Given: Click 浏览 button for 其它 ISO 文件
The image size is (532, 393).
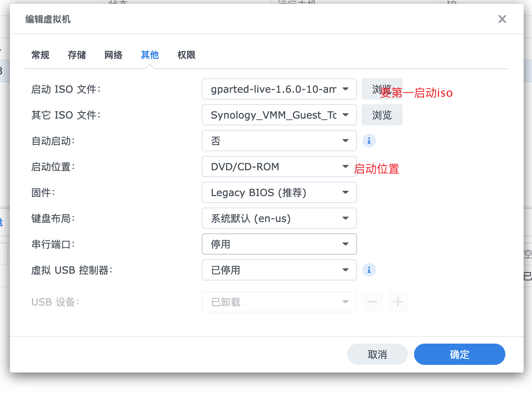Looking at the screenshot, I should pyautogui.click(x=382, y=115).
